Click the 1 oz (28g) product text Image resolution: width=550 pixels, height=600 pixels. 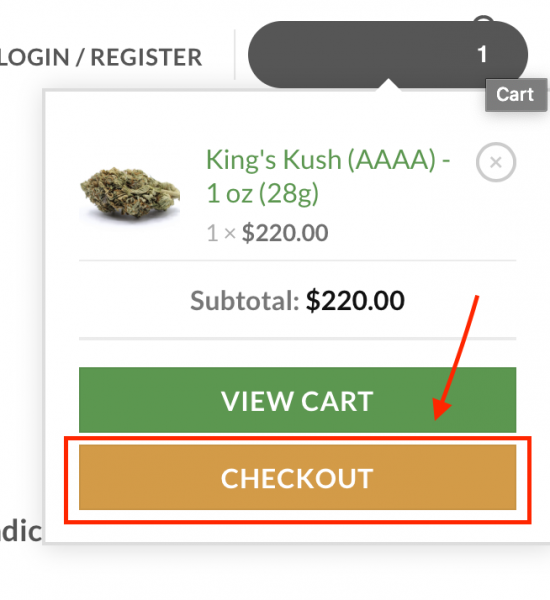point(263,193)
